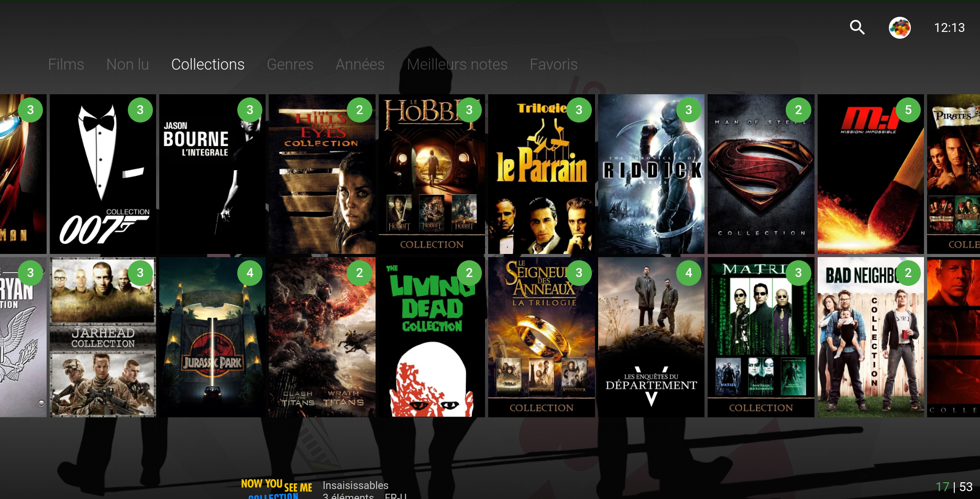
Task: Open Les Enquêtes du Département V
Action: 652,337
